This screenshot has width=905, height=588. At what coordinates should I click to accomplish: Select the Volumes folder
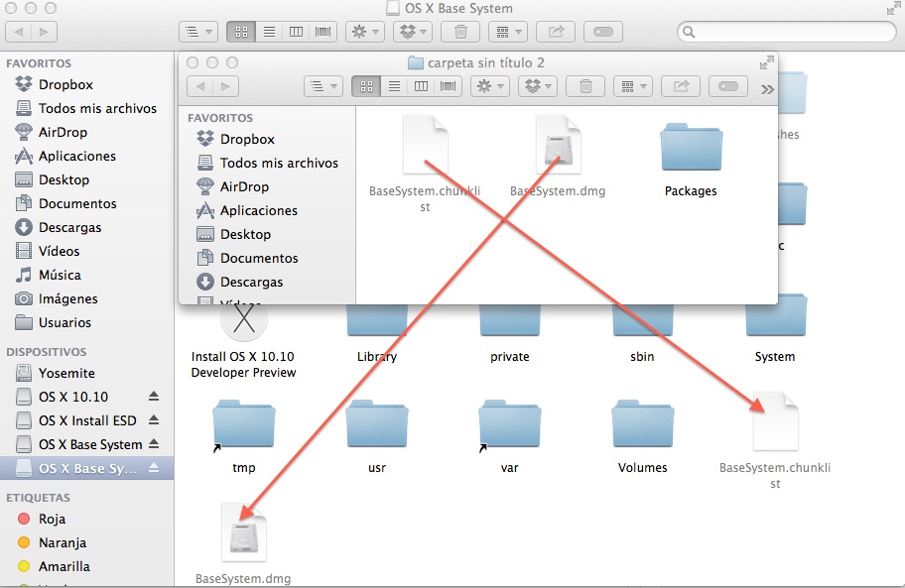642,436
